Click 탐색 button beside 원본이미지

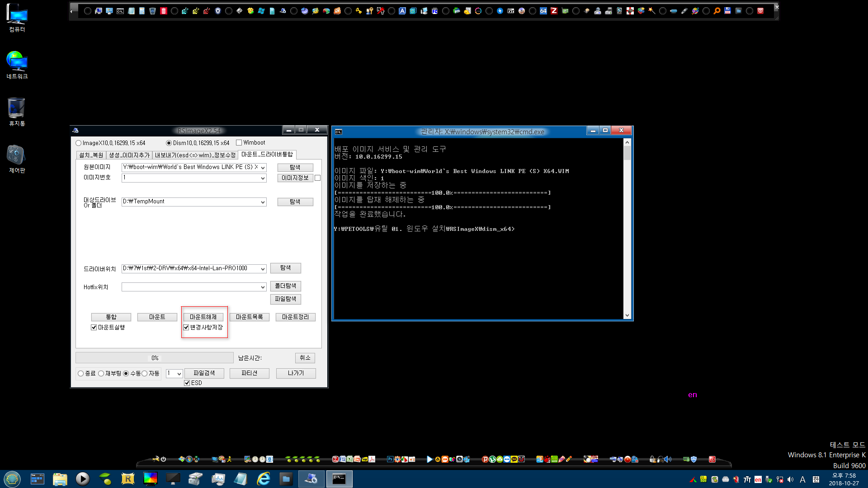point(295,167)
